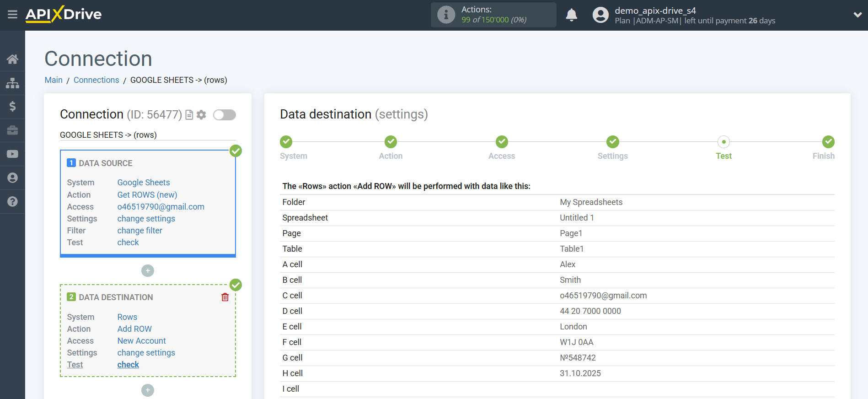The height and width of the screenshot is (399, 868).
Task: Click the Actions info icon
Action: (446, 15)
